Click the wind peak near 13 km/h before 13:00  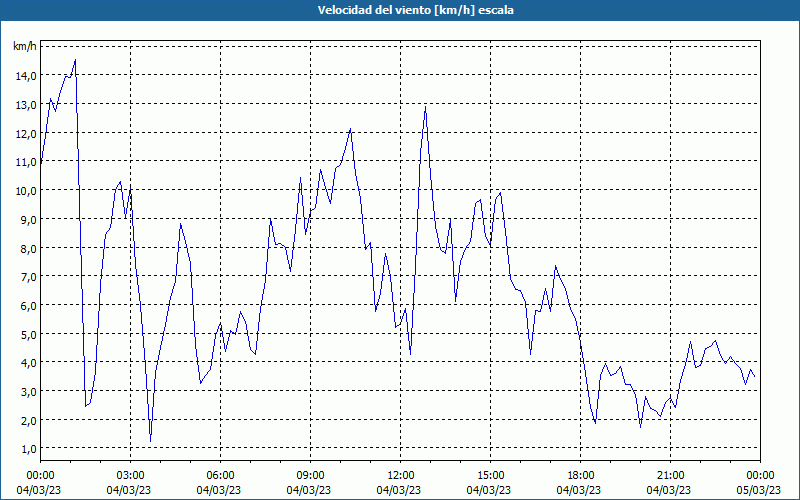(x=426, y=107)
